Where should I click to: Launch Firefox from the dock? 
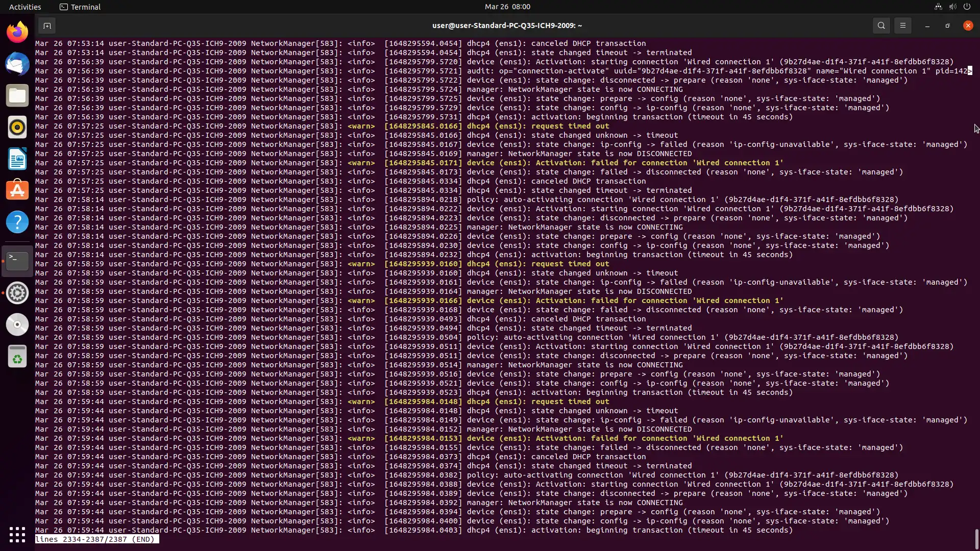click(x=17, y=32)
